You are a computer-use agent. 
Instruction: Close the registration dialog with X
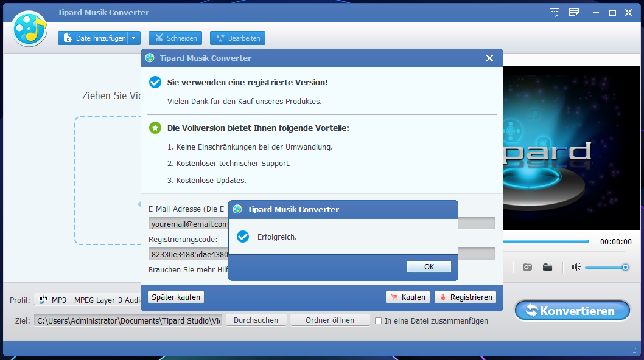pos(489,58)
